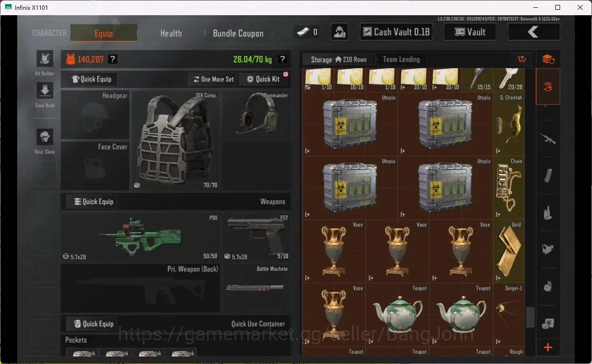Open Gear Skins
Image resolution: width=592 pixels, height=364 pixels.
(45, 137)
